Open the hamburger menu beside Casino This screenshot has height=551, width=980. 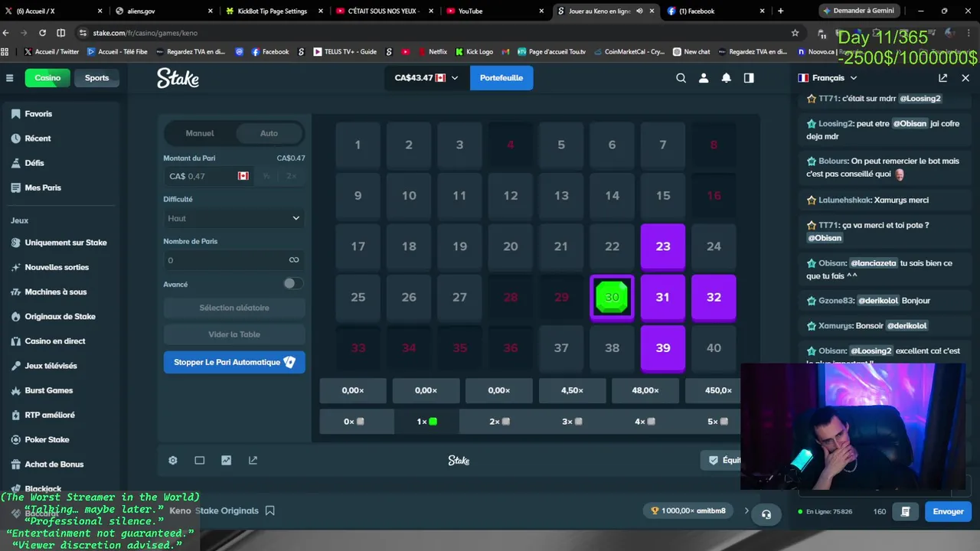pyautogui.click(x=10, y=78)
